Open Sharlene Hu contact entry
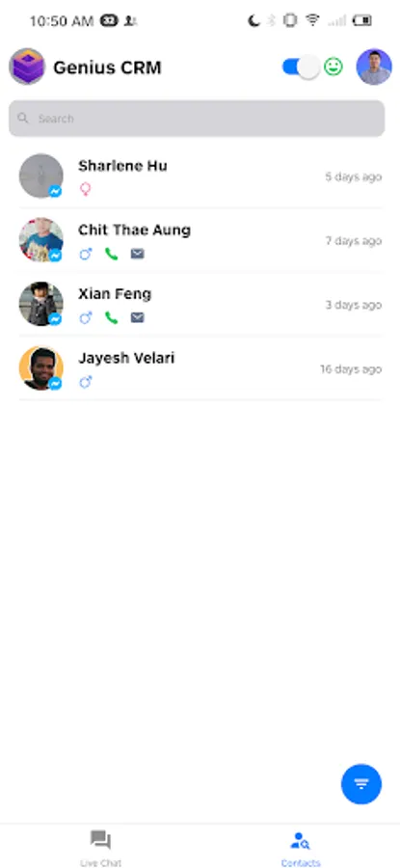The width and height of the screenshot is (400, 868). point(200,177)
